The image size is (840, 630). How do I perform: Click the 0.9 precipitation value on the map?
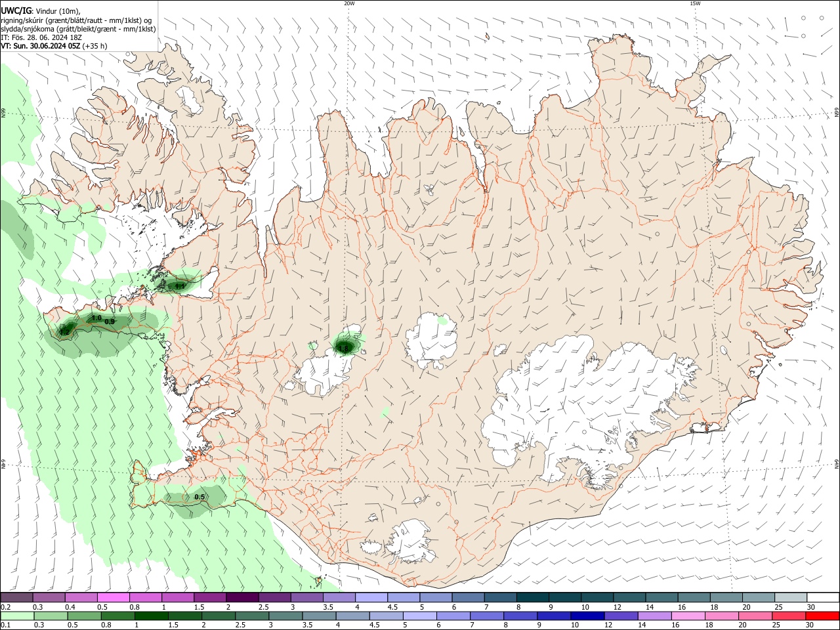110,322
